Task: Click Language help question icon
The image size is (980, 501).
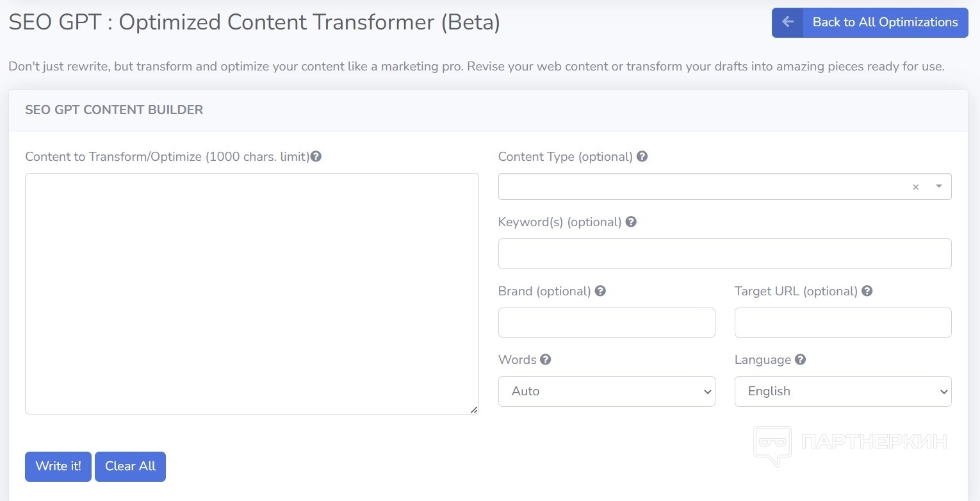Action: [x=800, y=359]
